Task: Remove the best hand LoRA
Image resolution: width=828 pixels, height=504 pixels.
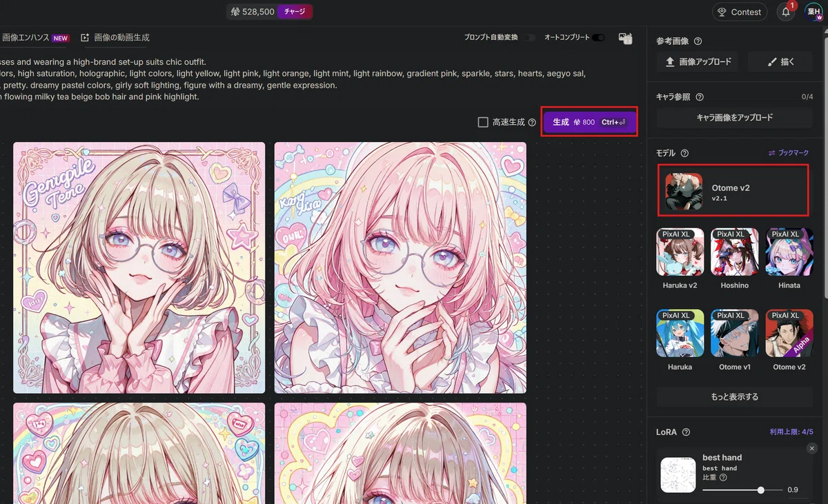Action: click(811, 448)
